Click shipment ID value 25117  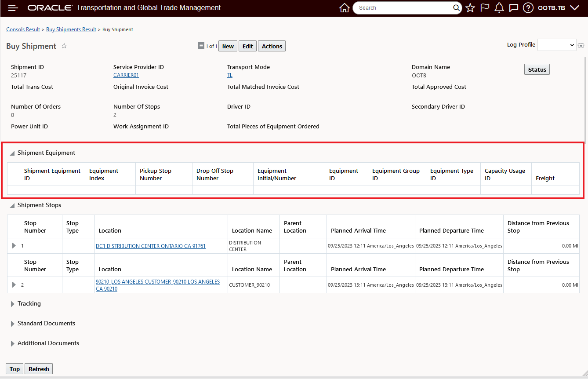18,75
